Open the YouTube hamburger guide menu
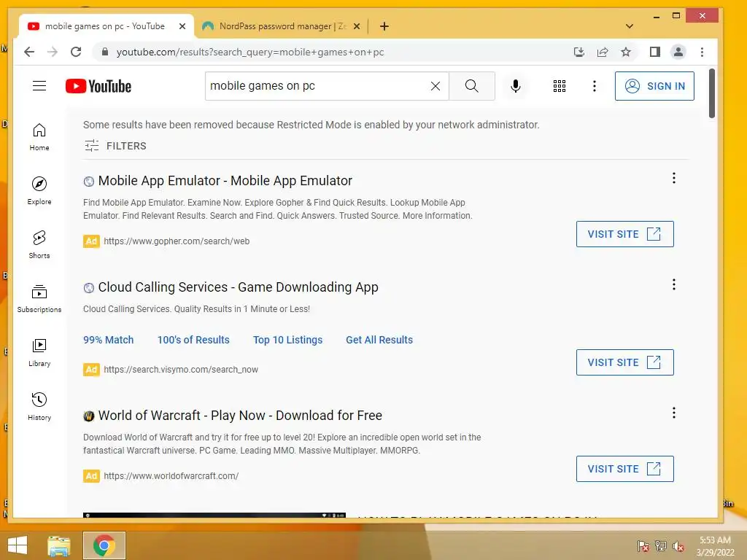The image size is (747, 560). click(39, 86)
